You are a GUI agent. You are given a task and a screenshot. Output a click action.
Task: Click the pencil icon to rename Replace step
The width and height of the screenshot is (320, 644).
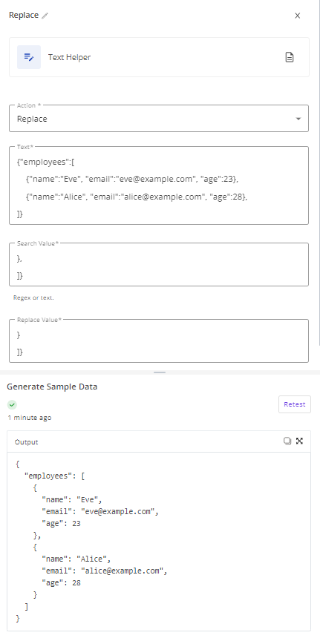coord(45,16)
